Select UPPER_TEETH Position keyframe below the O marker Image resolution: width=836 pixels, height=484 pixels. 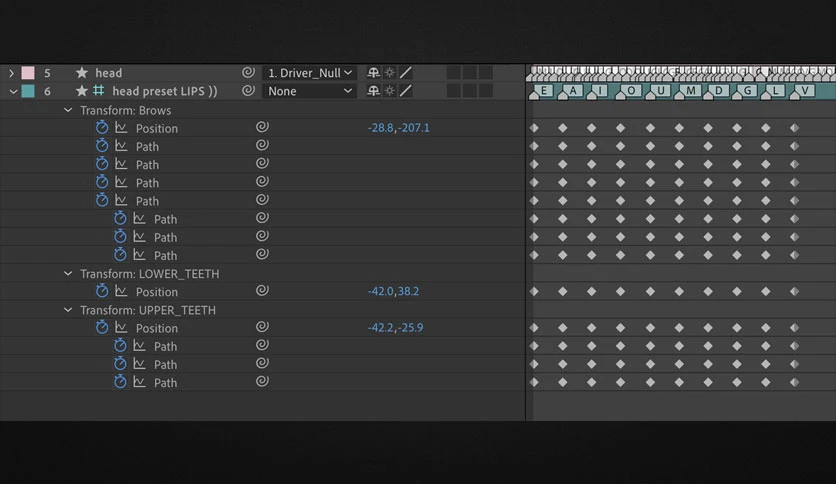point(620,327)
